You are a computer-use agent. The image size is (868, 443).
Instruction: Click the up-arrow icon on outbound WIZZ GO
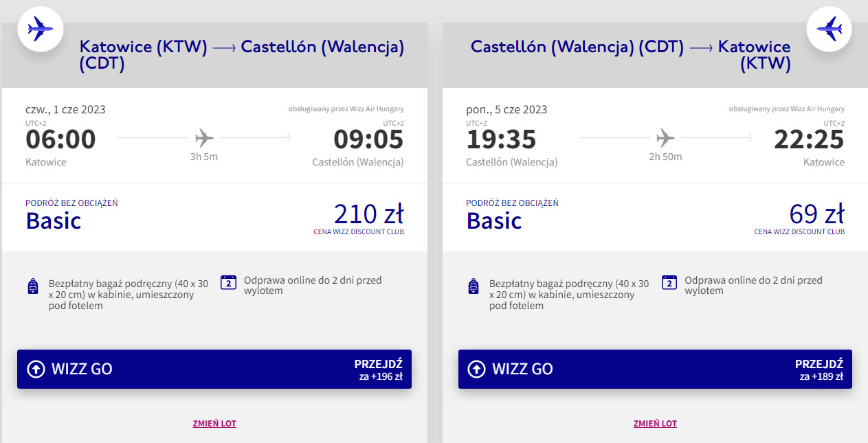(x=36, y=369)
